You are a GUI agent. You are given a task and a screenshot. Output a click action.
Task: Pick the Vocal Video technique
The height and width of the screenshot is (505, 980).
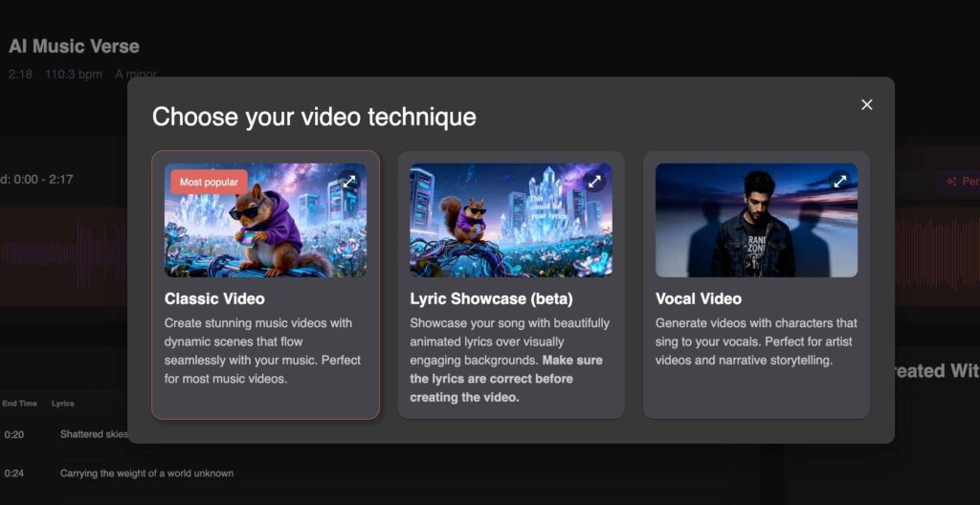click(756, 284)
